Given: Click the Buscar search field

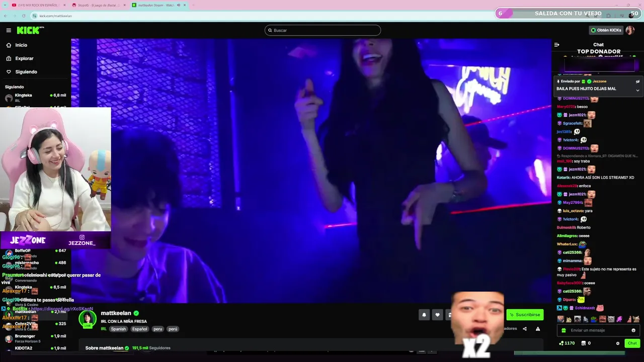Looking at the screenshot, I should tap(323, 30).
